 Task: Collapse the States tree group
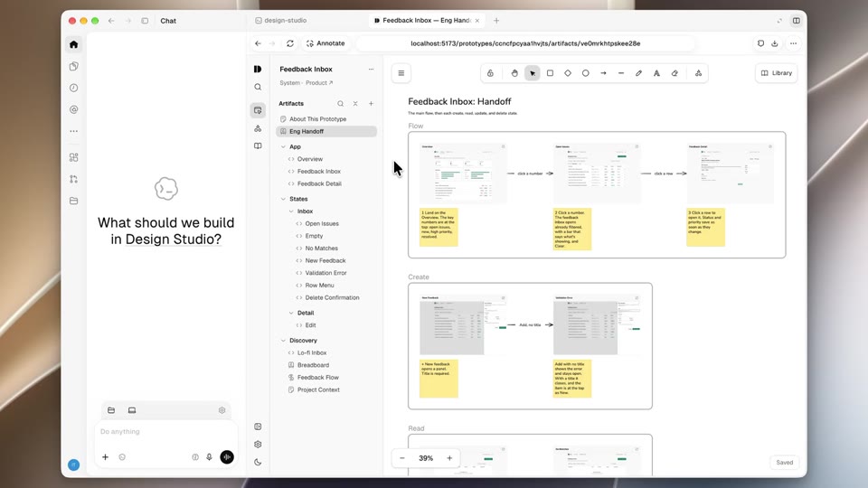click(283, 199)
